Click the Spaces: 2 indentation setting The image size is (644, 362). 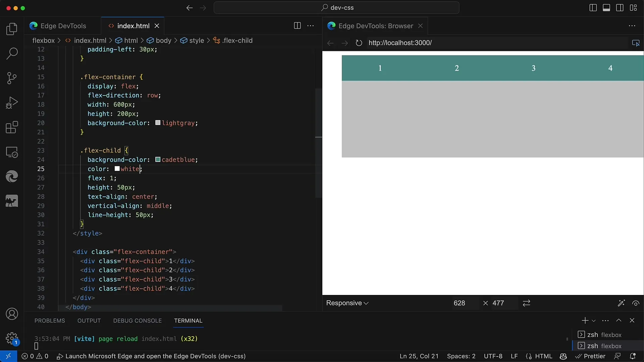(461, 356)
